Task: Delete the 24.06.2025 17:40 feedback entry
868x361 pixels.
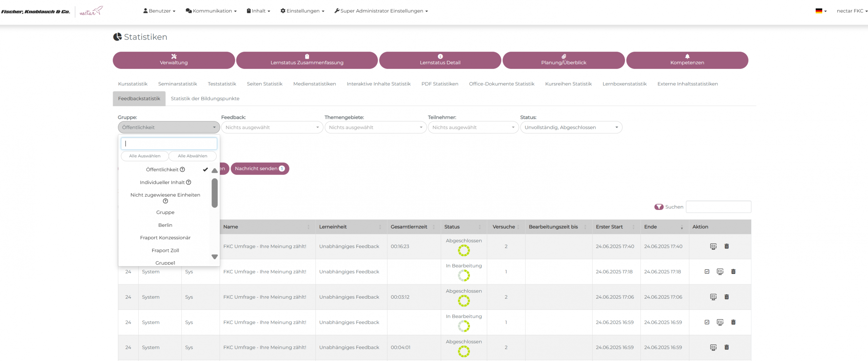Action: (726, 246)
